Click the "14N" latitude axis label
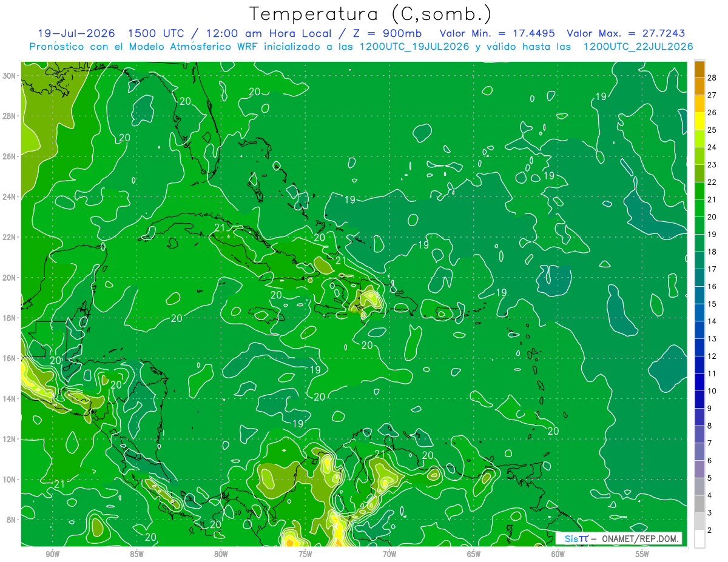Viewport: 728px width, 562px height. (x=10, y=398)
